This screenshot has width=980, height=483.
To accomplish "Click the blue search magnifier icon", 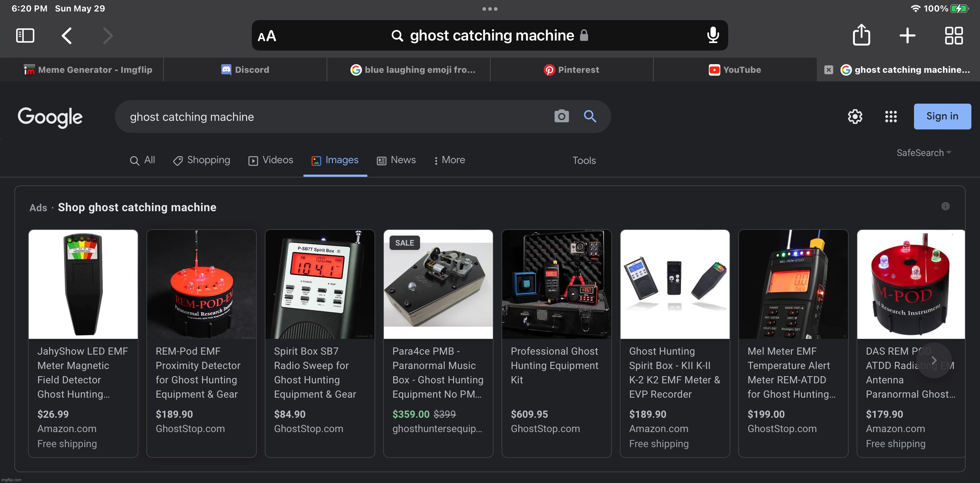I will point(590,117).
